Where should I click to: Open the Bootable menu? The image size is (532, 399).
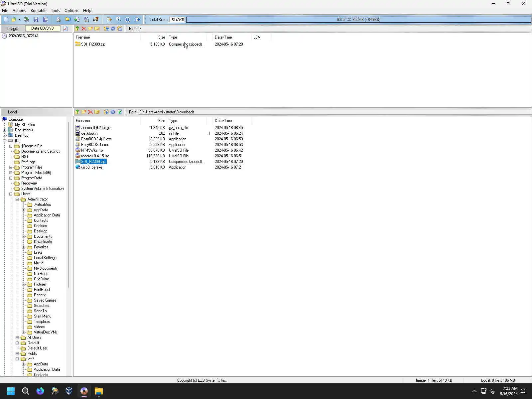[38, 11]
